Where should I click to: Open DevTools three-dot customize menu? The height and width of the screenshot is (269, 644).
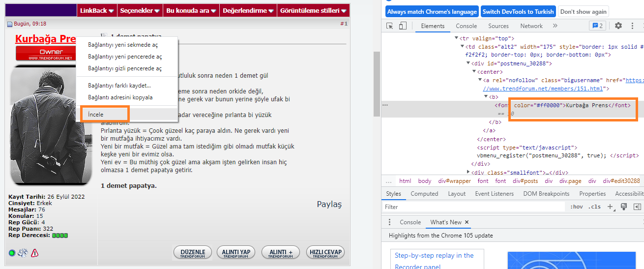631,26
